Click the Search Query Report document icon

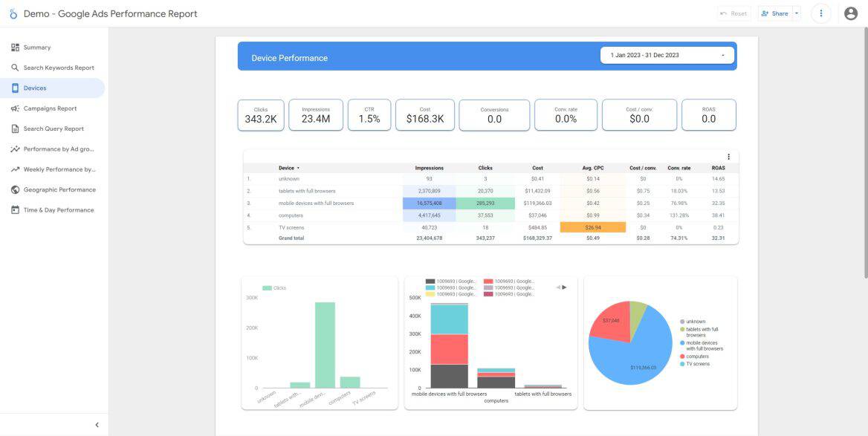15,128
